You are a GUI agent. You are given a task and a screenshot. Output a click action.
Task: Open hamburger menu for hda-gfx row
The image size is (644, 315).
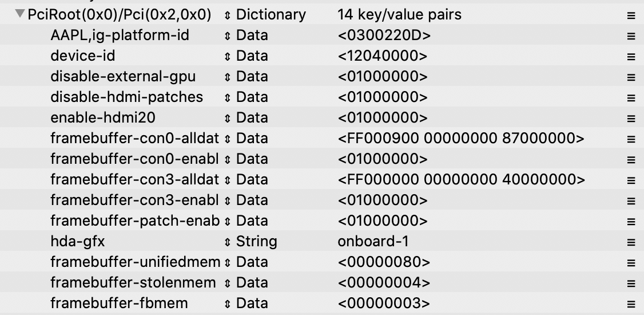click(x=631, y=242)
